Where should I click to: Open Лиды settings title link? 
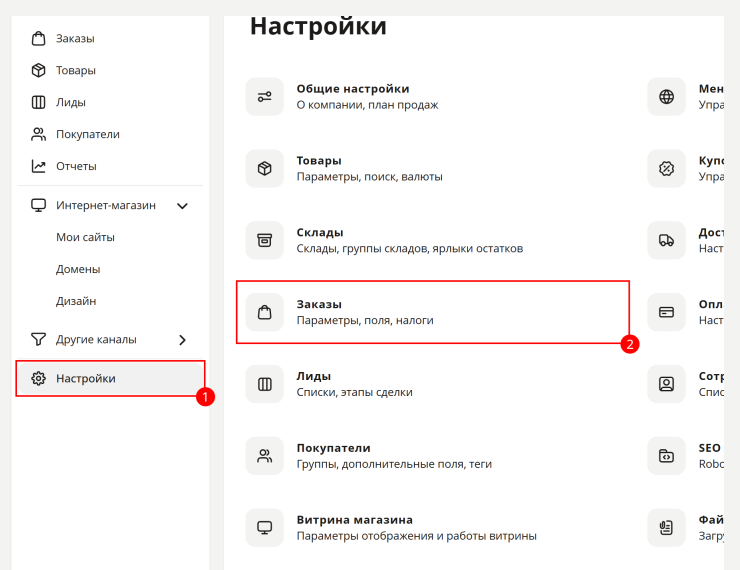pyautogui.click(x=314, y=376)
